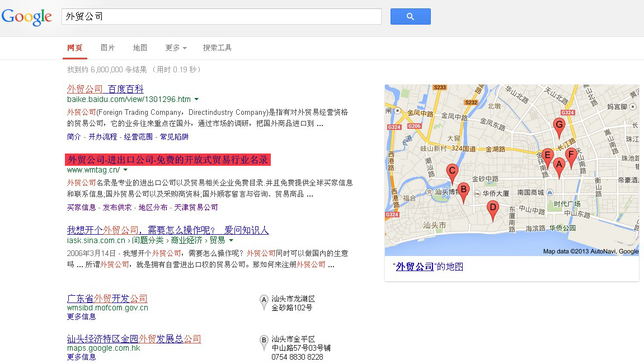Click the Google logo
Image resolution: width=644 pixels, height=363 pixels.
pos(26,17)
